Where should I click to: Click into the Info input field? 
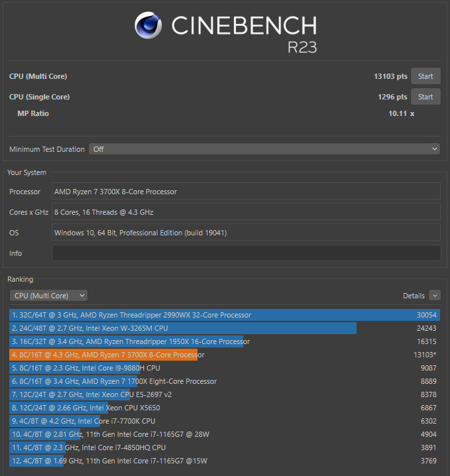[x=246, y=253]
